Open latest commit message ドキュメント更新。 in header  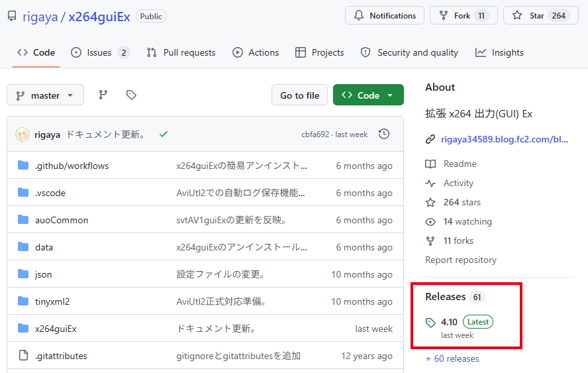click(106, 134)
